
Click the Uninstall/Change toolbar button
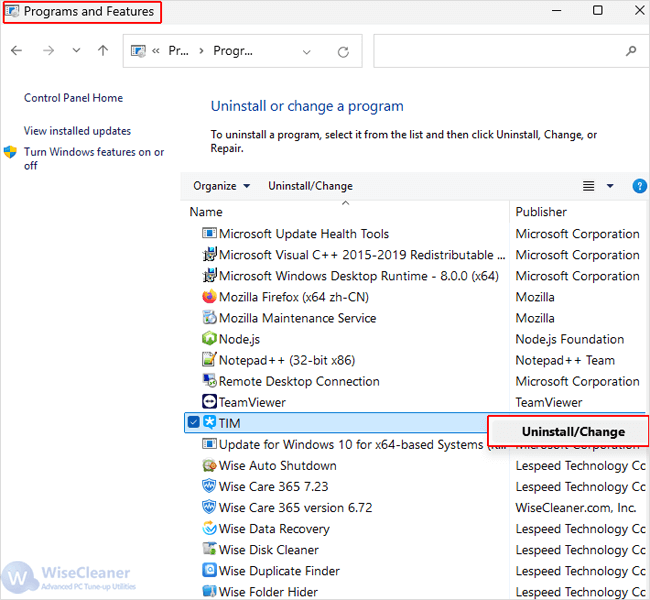pyautogui.click(x=310, y=186)
